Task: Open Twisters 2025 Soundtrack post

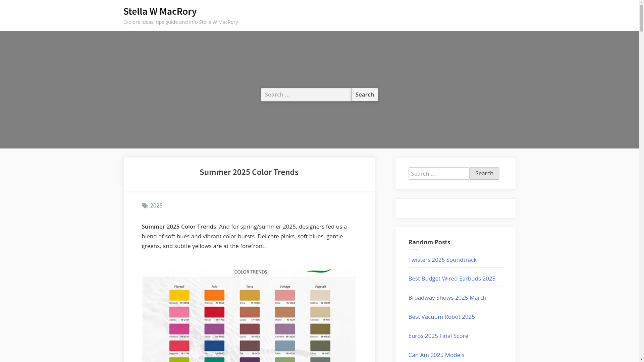Action: tap(442, 259)
